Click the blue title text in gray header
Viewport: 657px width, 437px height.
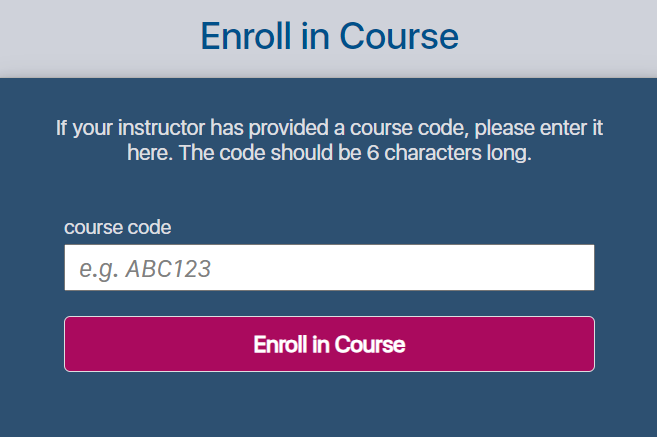click(x=329, y=37)
